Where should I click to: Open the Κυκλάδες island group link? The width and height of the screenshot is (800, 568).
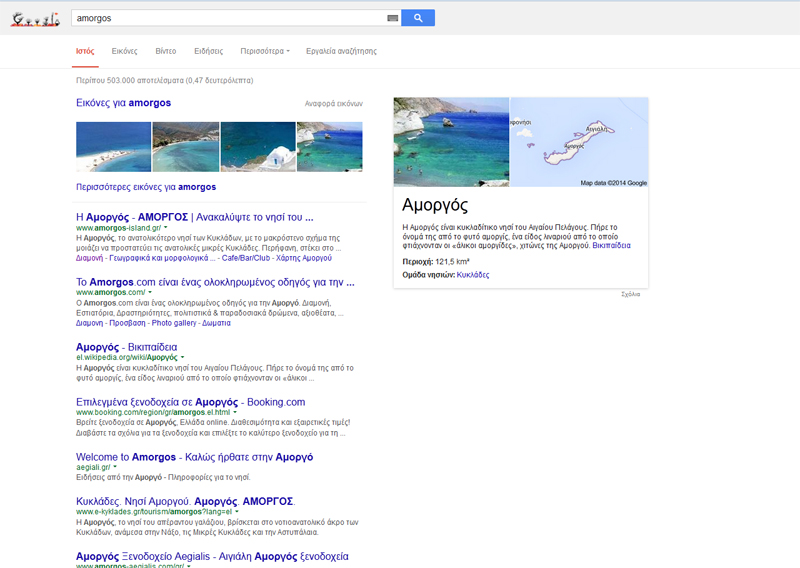pos(473,275)
